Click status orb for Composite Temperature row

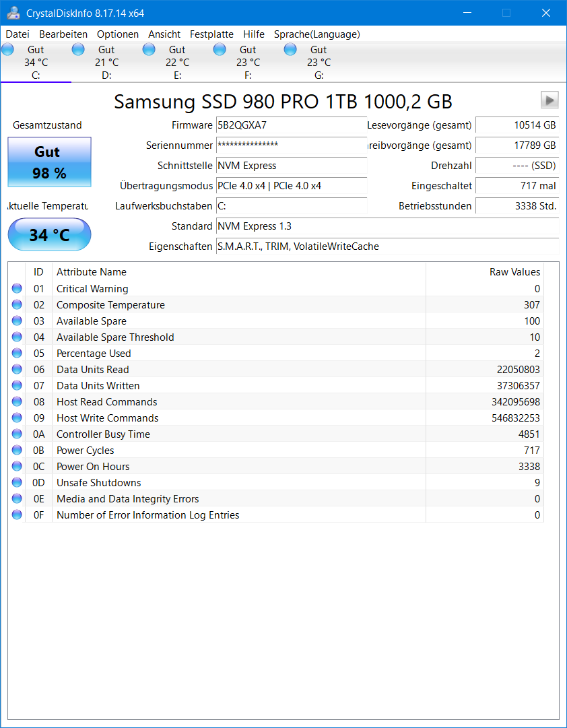pyautogui.click(x=18, y=304)
